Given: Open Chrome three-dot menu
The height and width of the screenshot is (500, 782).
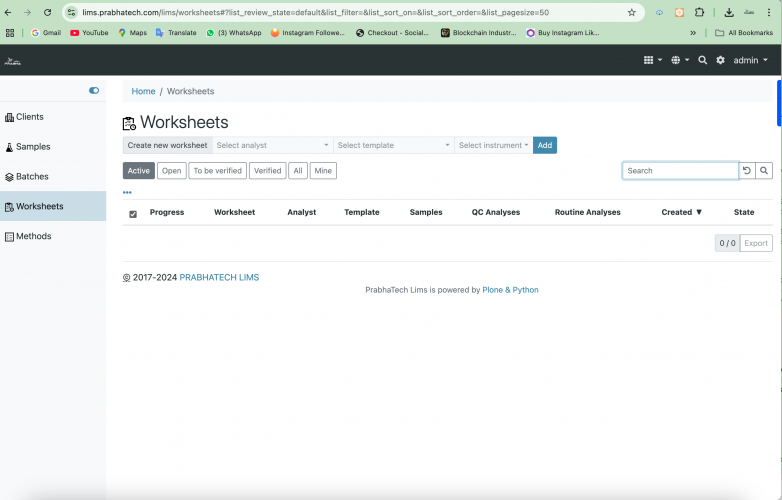Looking at the screenshot, I should [x=769, y=12].
